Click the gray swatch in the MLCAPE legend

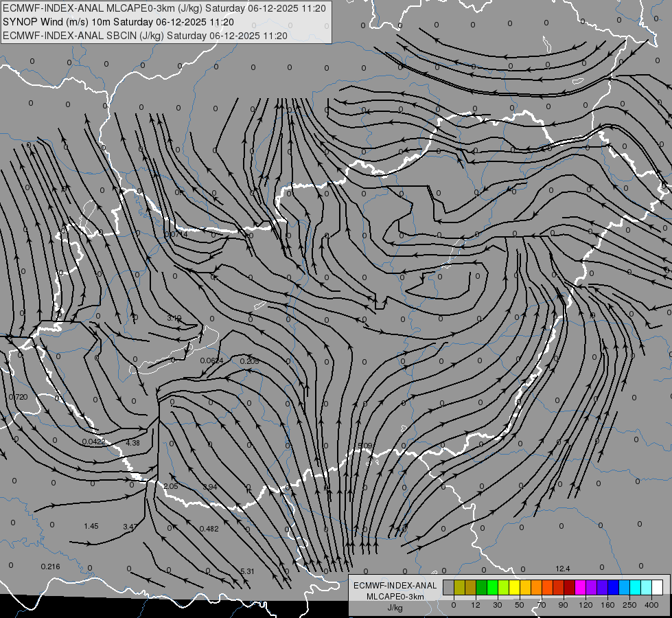pyautogui.click(x=449, y=587)
